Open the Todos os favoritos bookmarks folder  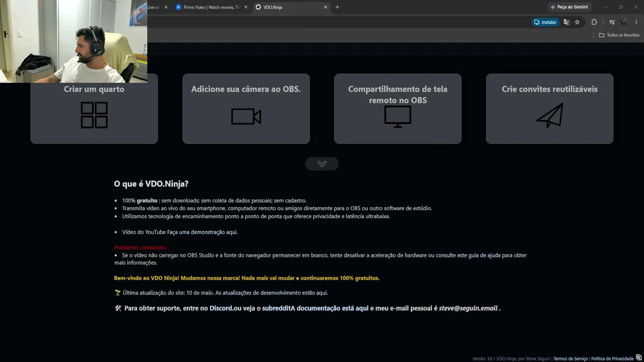[x=619, y=35]
